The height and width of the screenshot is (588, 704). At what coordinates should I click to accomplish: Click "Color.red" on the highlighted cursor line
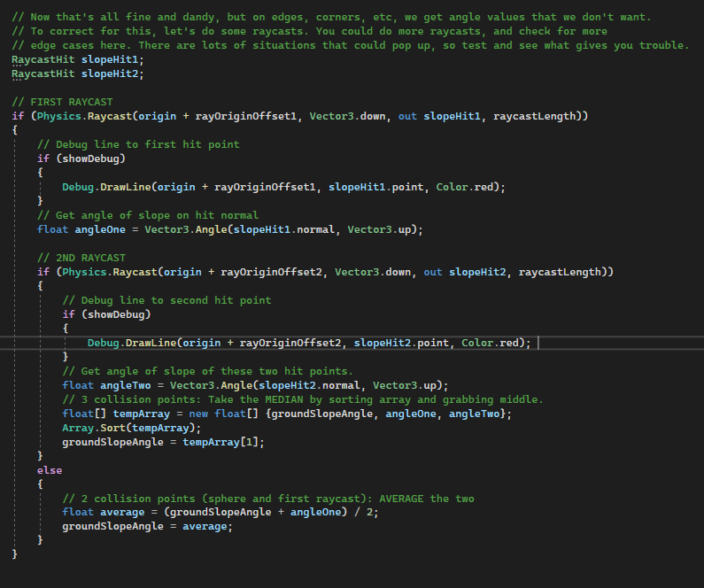[490, 343]
